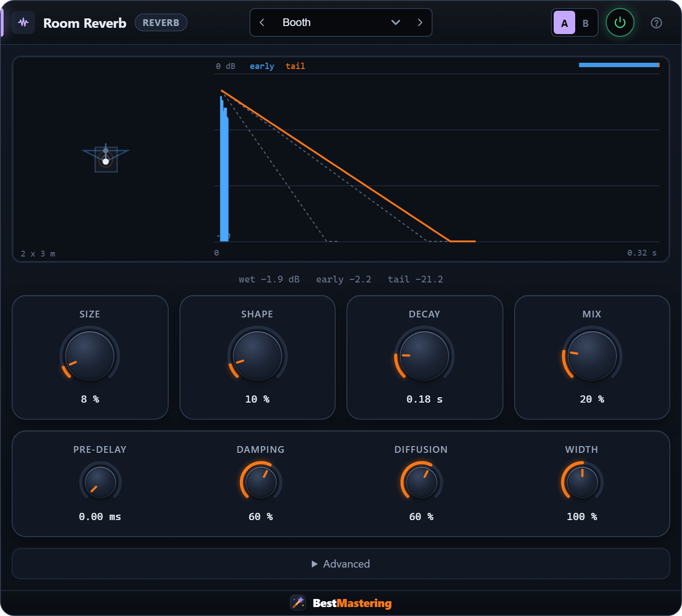Click the Mix value 20 %

[592, 399]
